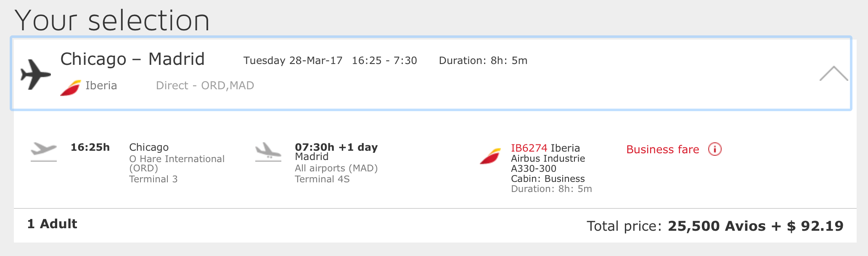Click the Iberia logo beside IB6274

coord(490,156)
